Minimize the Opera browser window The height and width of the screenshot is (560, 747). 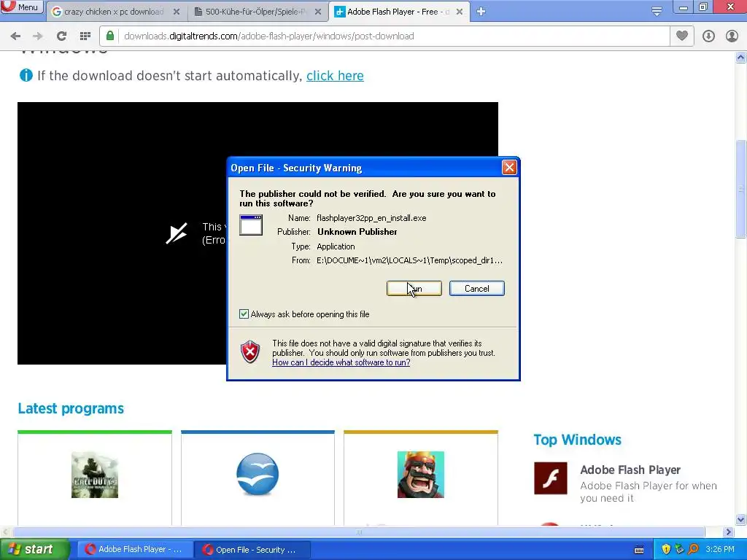(683, 7)
